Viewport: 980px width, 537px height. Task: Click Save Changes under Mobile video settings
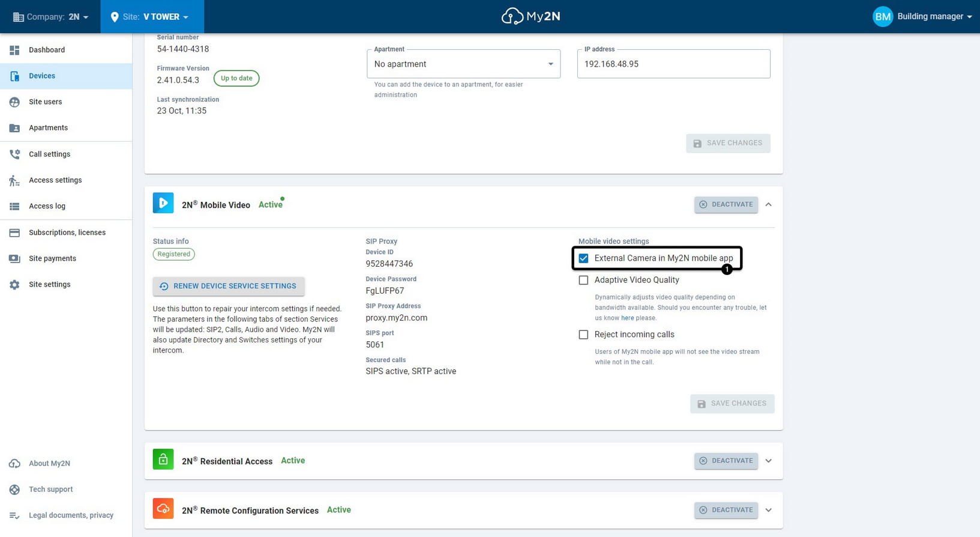(732, 404)
